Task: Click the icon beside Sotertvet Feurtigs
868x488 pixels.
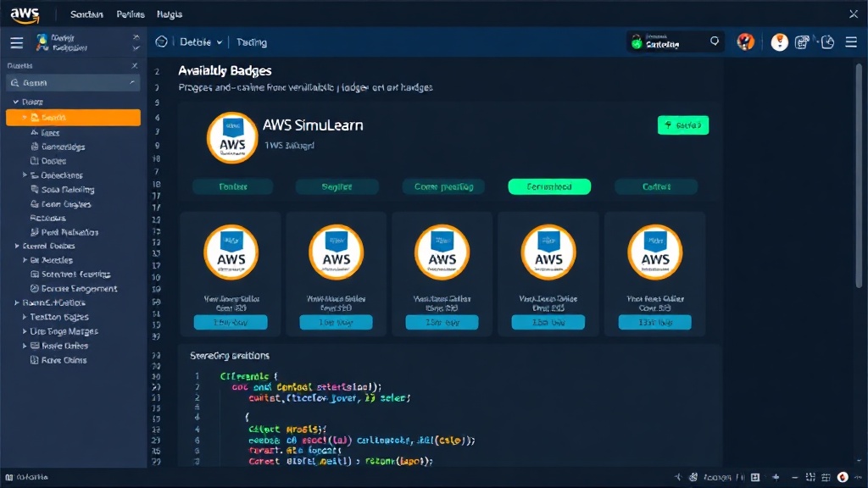Action: click(x=34, y=274)
